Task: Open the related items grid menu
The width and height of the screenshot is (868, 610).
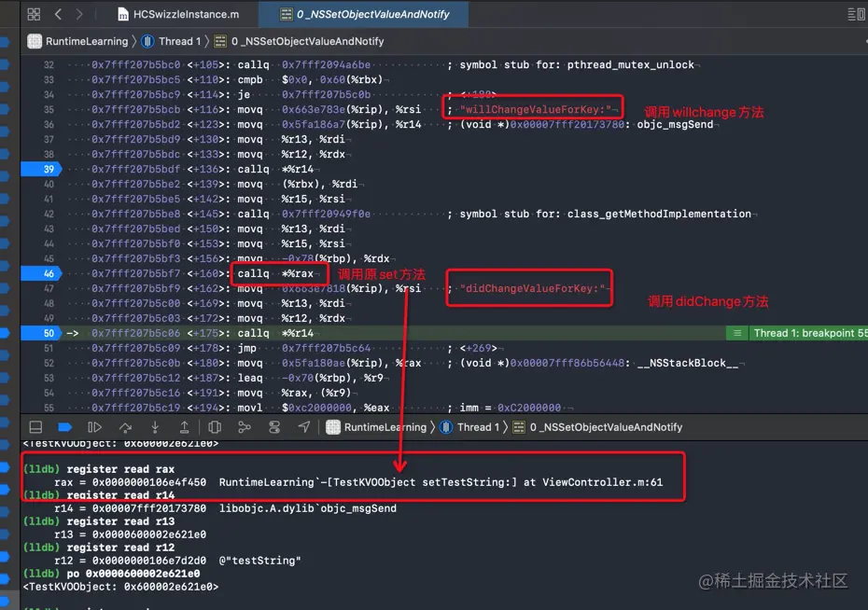Action: [x=34, y=14]
